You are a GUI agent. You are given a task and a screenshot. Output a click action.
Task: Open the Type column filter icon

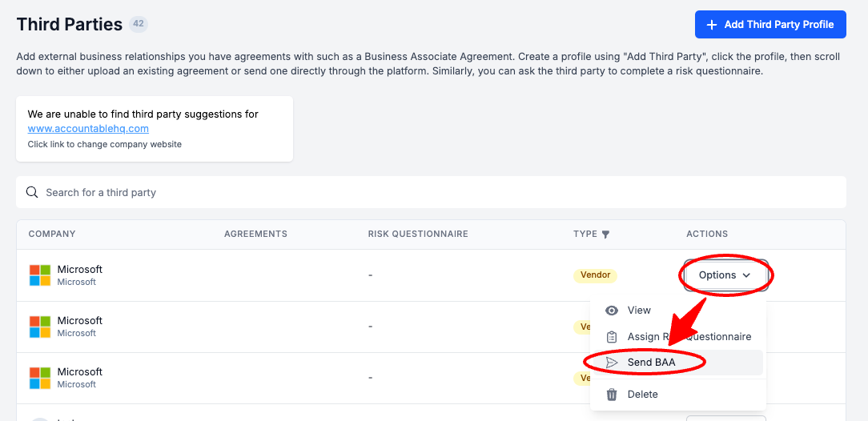coord(605,235)
